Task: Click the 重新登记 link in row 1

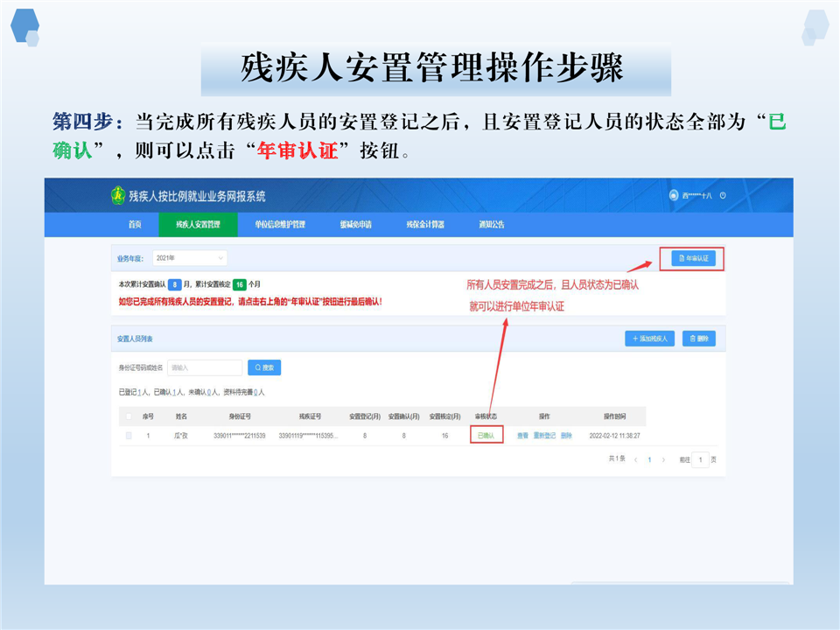Action: click(x=544, y=435)
